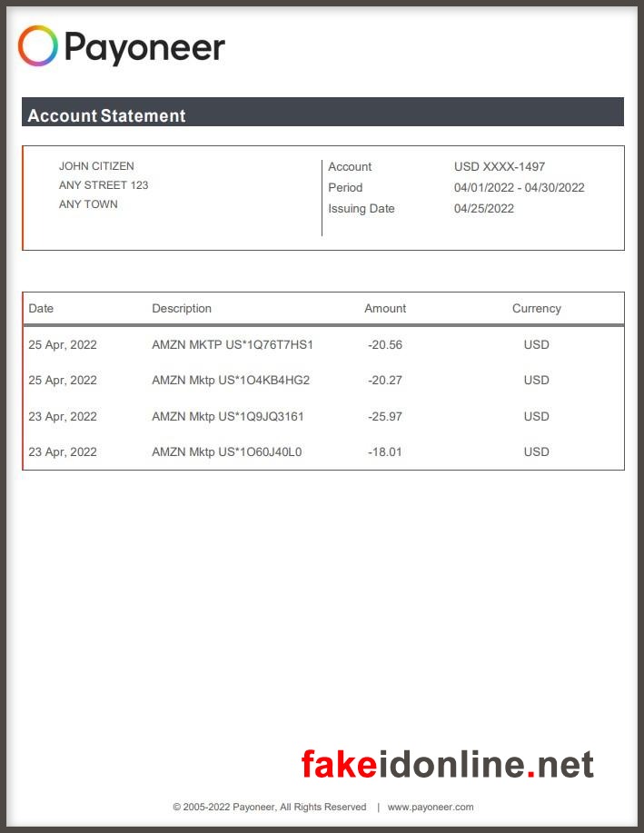
Task: Select description AMZN Mktp US*1O60J40L0
Action: coord(227,452)
